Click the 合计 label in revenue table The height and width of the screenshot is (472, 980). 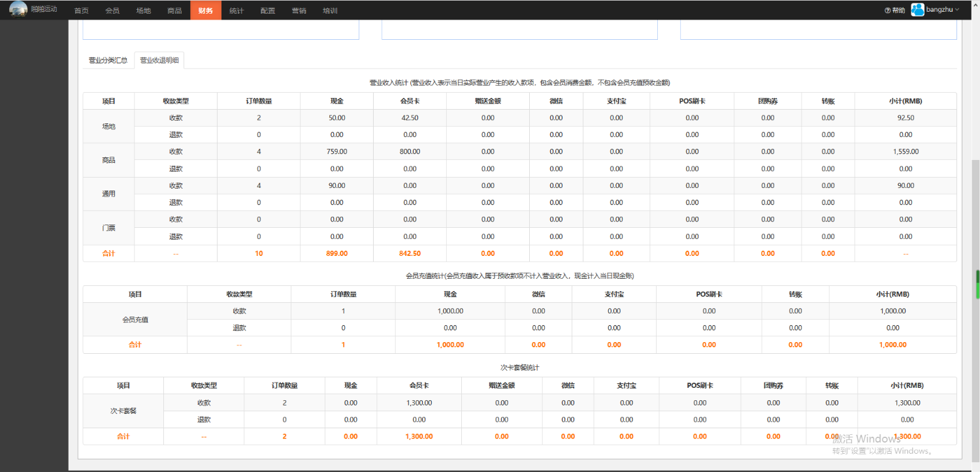tap(108, 253)
